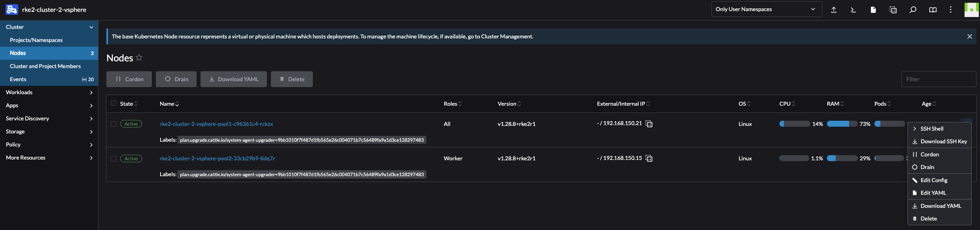Choose SSH Shell from context menu
The width and height of the screenshot is (980, 230).
coord(940,129)
